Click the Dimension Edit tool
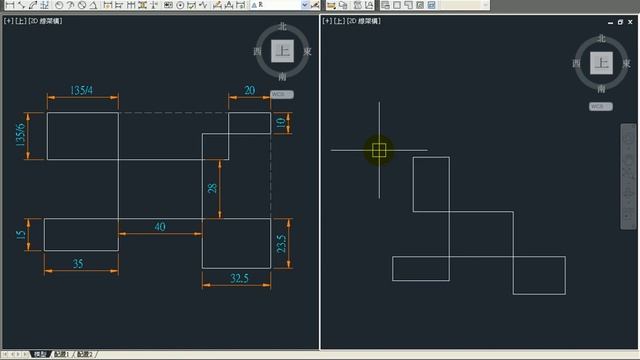Screen dimensions: 640x360 click(217, 5)
